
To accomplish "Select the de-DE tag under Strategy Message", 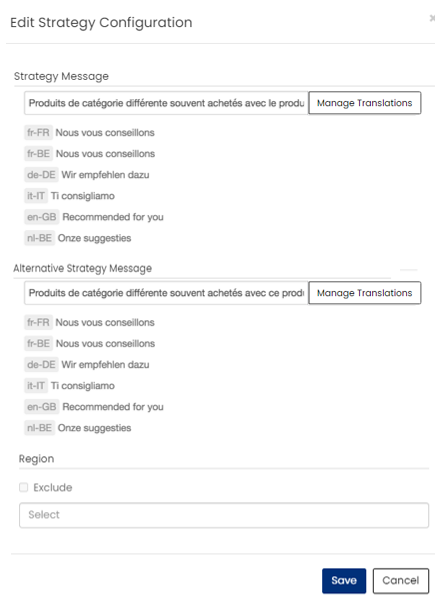I will (41, 175).
